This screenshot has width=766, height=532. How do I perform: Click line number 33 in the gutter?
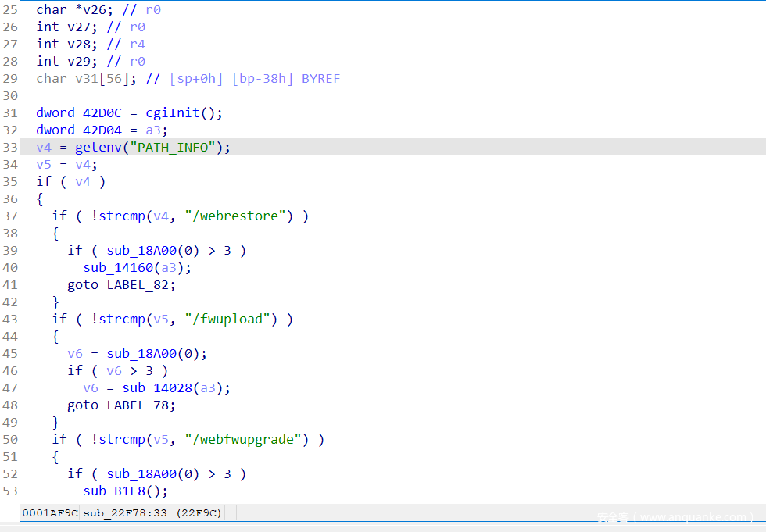[x=10, y=147]
